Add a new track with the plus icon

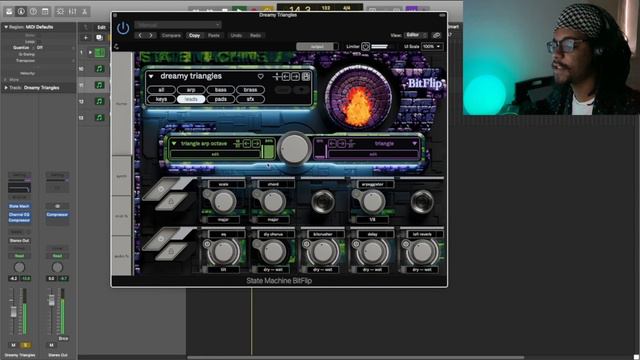86,38
